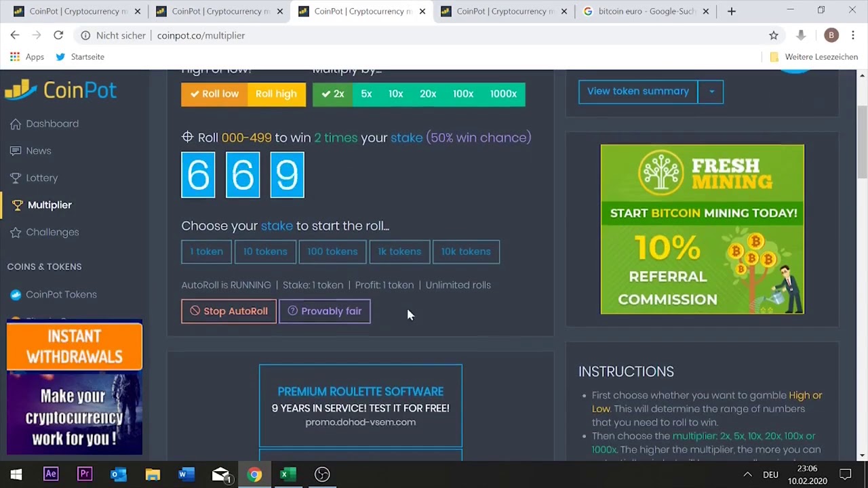The image size is (868, 488).
Task: Click the News newspaper icon
Action: (16, 150)
